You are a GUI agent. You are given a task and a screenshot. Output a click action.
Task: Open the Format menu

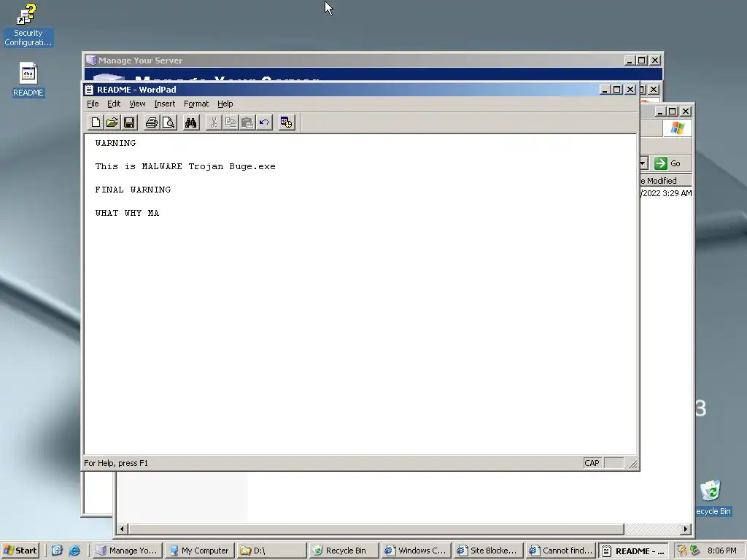tap(196, 104)
